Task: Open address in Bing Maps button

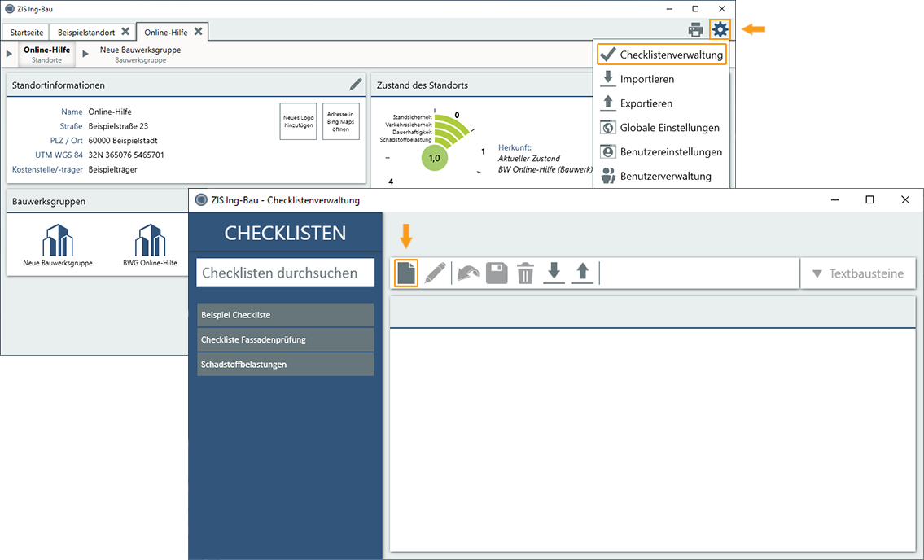Action: tap(340, 121)
